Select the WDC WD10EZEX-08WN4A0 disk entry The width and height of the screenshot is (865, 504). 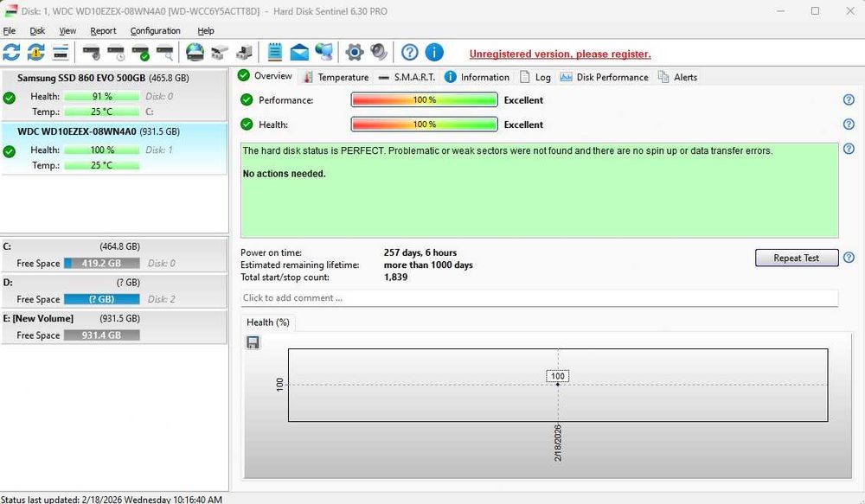coord(113,149)
